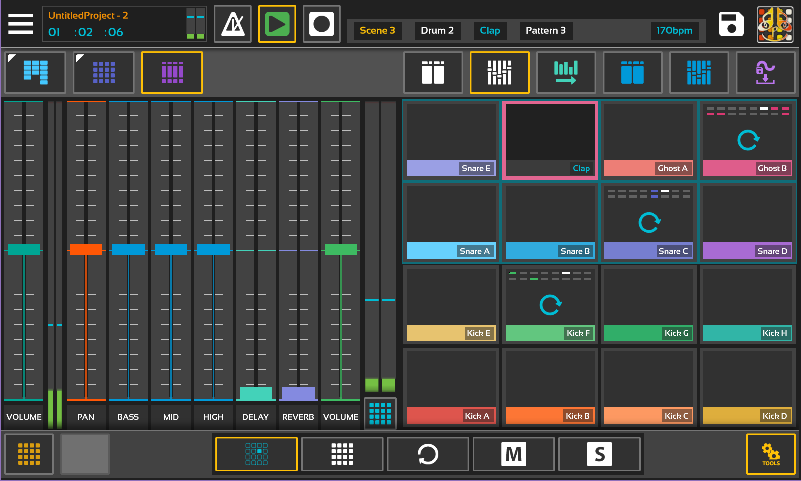Screen dimensions: 801x481
Task: Click the small blue grid button beside the mixer
Action: (x=380, y=412)
